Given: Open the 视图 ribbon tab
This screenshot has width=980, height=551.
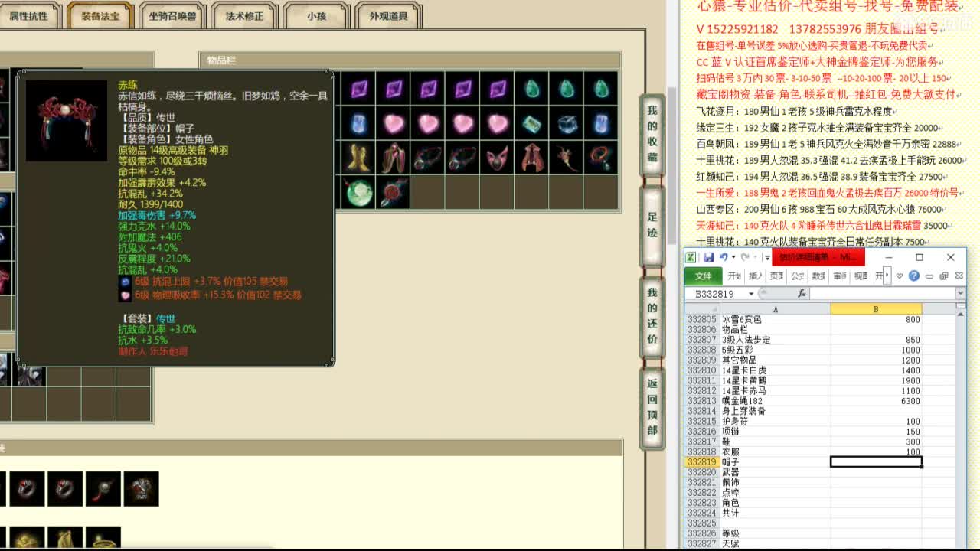Looking at the screenshot, I should (861, 275).
